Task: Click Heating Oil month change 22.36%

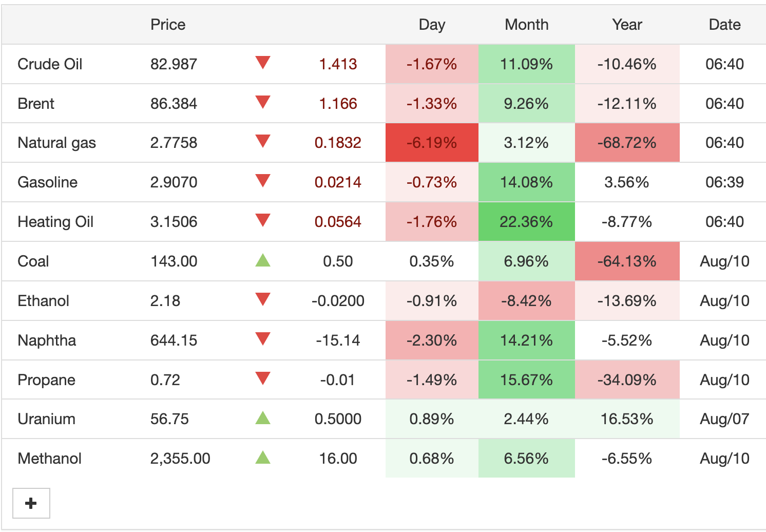Action: [x=526, y=222]
